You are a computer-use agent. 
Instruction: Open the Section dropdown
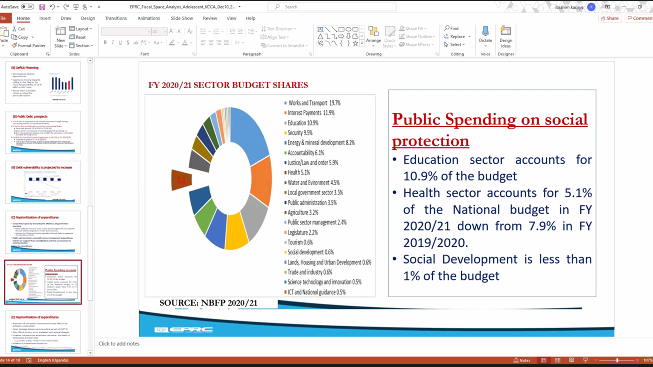81,45
